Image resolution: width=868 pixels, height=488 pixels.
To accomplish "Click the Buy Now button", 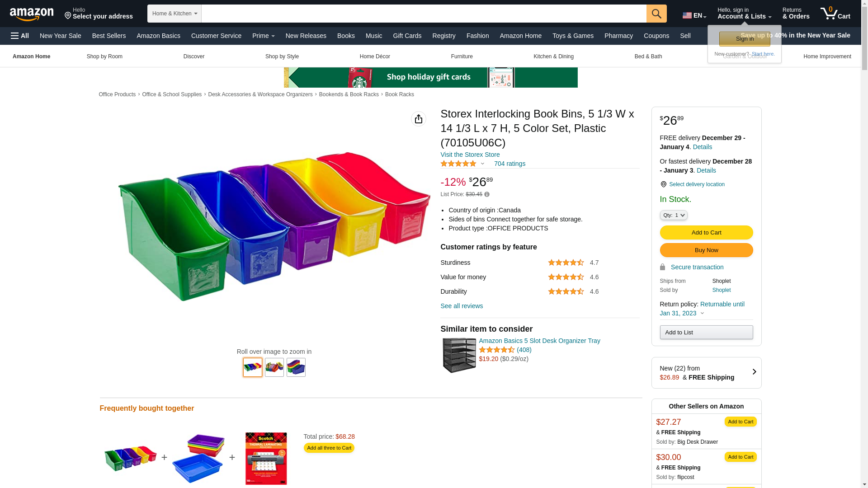I will coord(706,250).
